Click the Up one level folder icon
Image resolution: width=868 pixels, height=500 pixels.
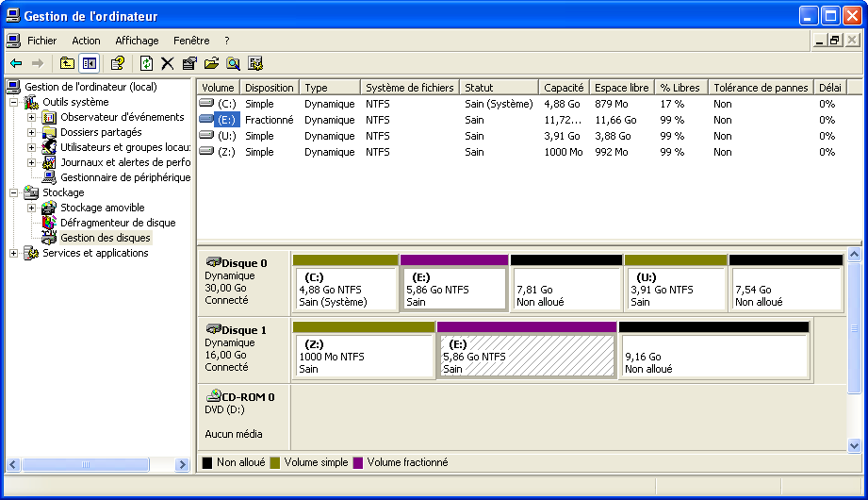tap(67, 63)
